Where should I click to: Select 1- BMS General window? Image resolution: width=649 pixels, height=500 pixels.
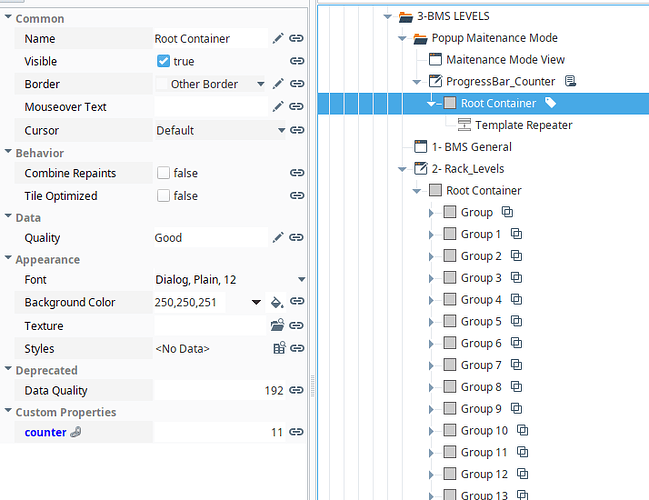[471, 147]
